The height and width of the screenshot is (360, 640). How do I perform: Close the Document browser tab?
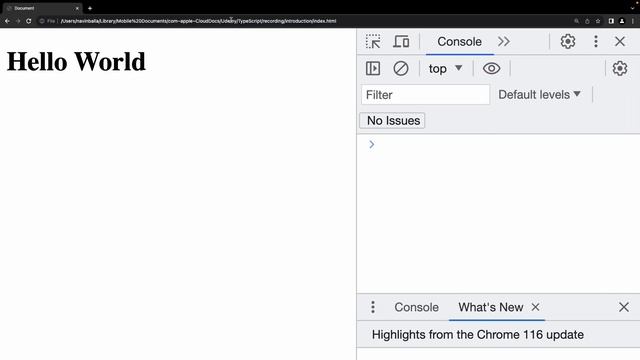77,8
